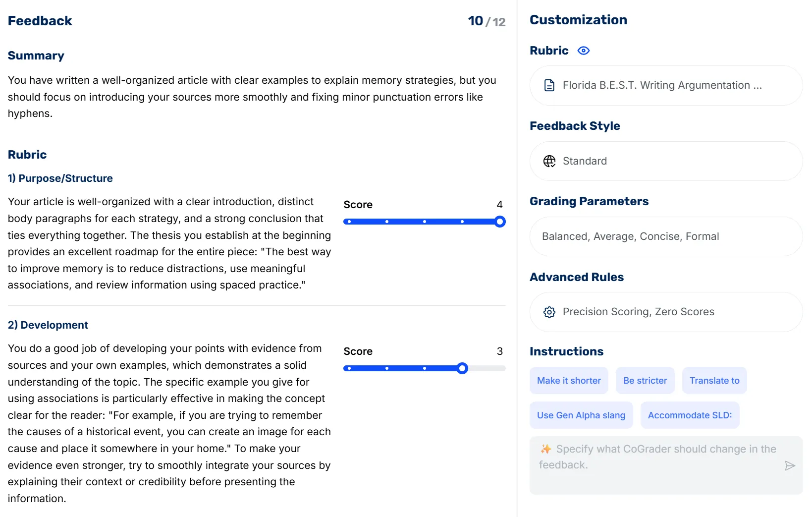Click the Development score value 3
This screenshot has height=517, width=812.
click(500, 351)
